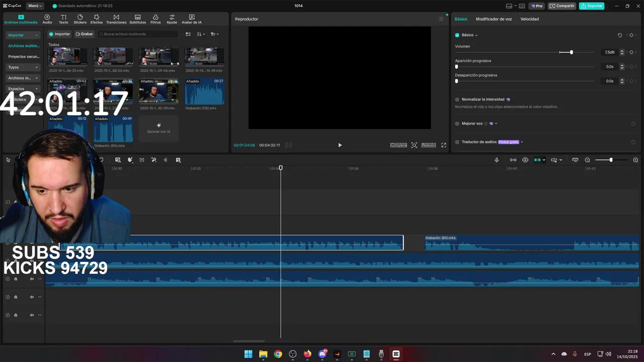This screenshot has height=362, width=644.
Task: Open the Subtítulos panel
Action: point(137,19)
